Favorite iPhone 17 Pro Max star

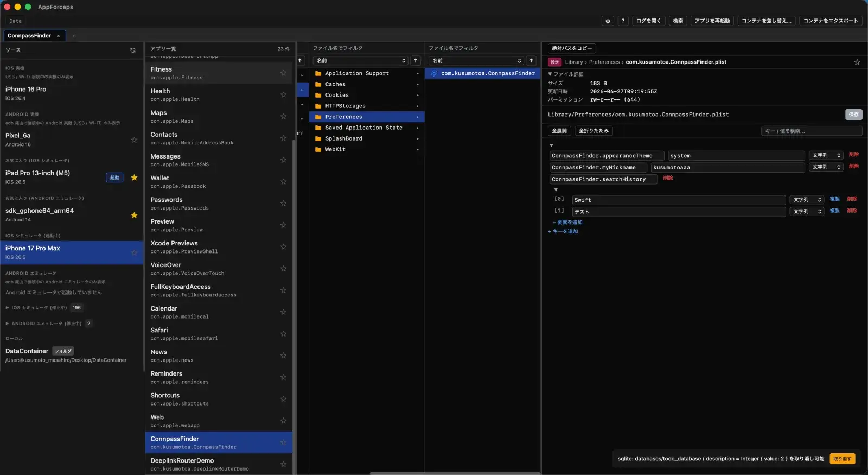click(x=134, y=252)
